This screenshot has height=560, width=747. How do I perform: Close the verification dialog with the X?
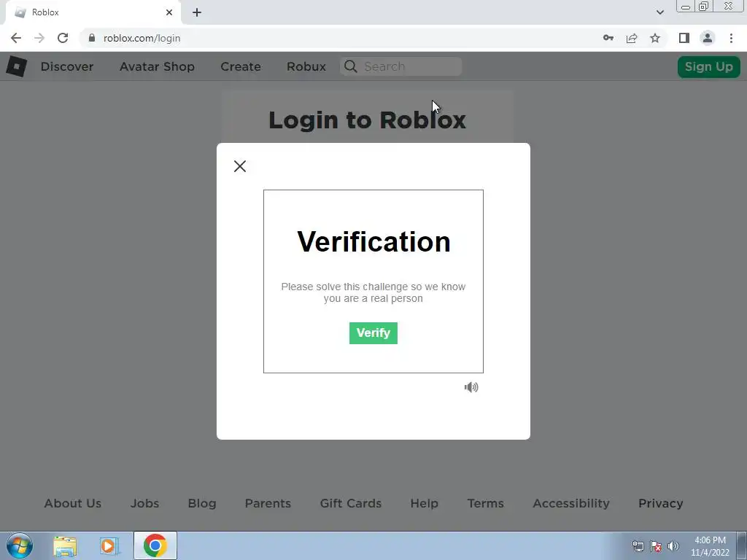pyautogui.click(x=239, y=166)
